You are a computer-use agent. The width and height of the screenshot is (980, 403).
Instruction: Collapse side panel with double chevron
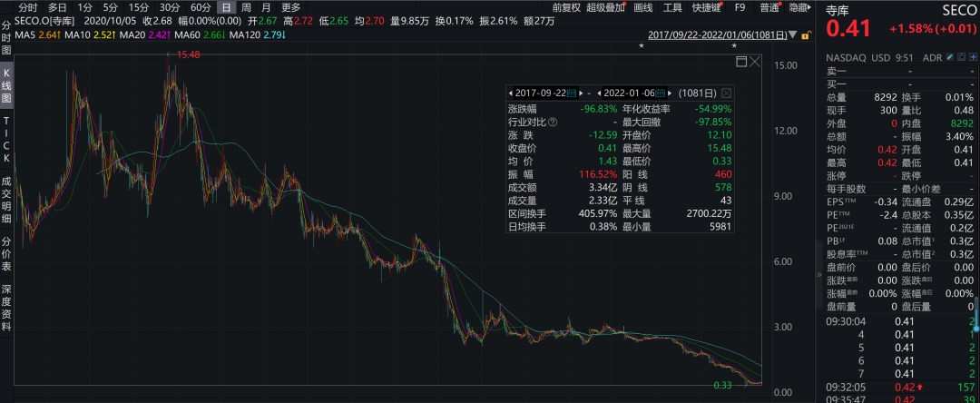[x=819, y=274]
